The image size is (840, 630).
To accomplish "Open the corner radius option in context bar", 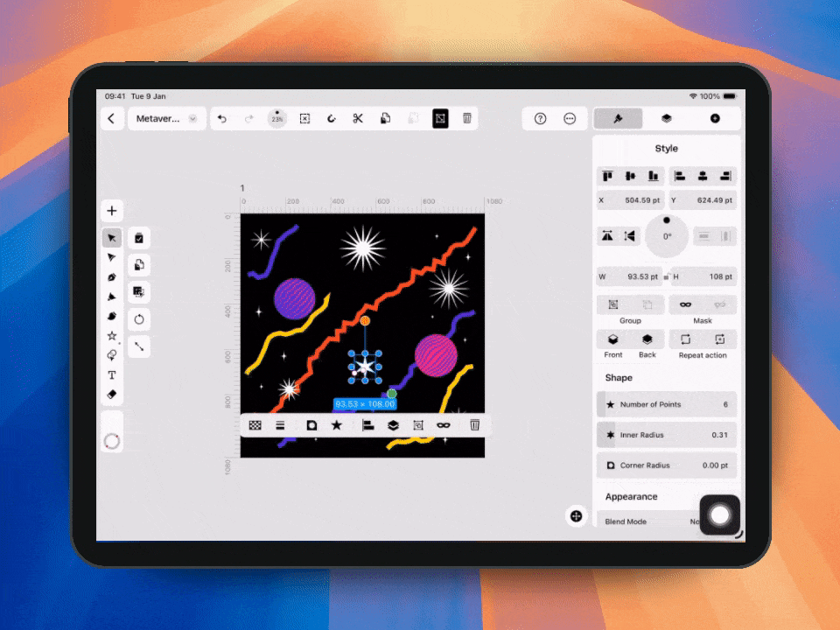I will tap(311, 425).
